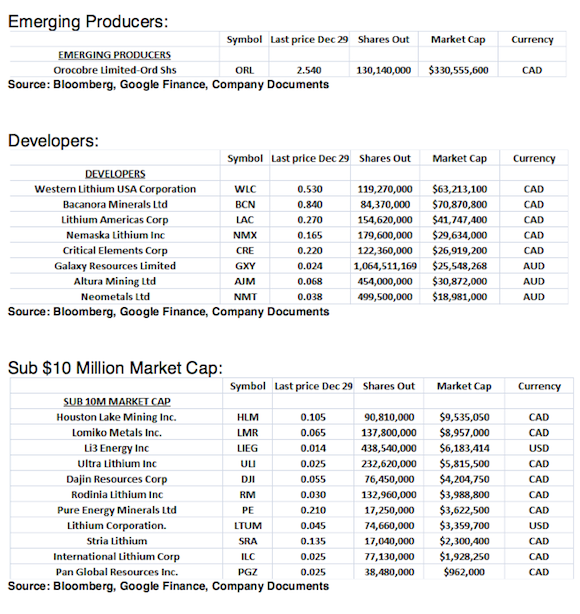The height and width of the screenshot is (614, 580).
Task: Select Lithium Americas Corp last price 0.270
Action: tap(310, 220)
